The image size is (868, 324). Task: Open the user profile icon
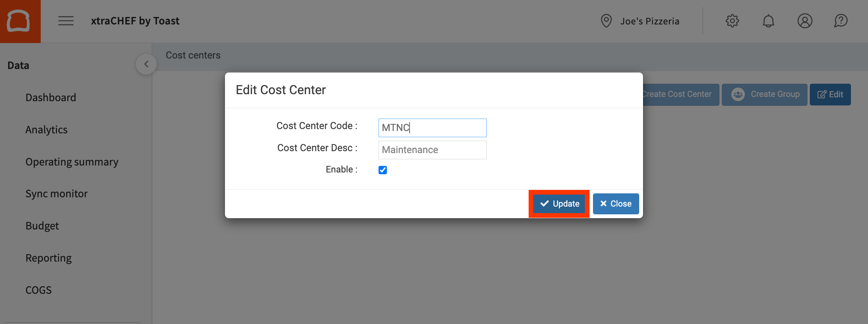tap(805, 21)
